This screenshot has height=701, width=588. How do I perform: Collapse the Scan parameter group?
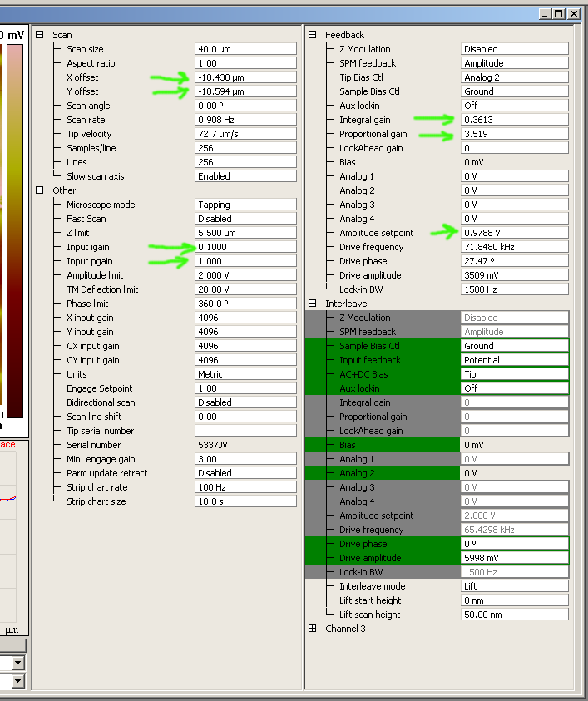coord(40,34)
